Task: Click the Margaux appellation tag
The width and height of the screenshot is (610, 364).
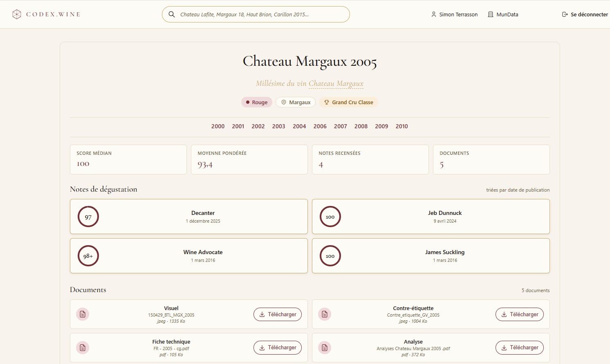Action: tap(296, 102)
